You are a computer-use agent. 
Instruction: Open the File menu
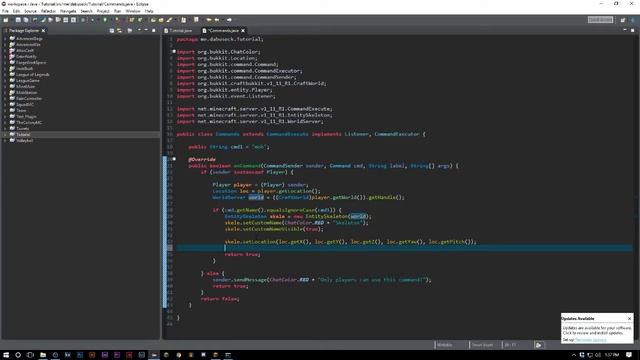point(5,11)
